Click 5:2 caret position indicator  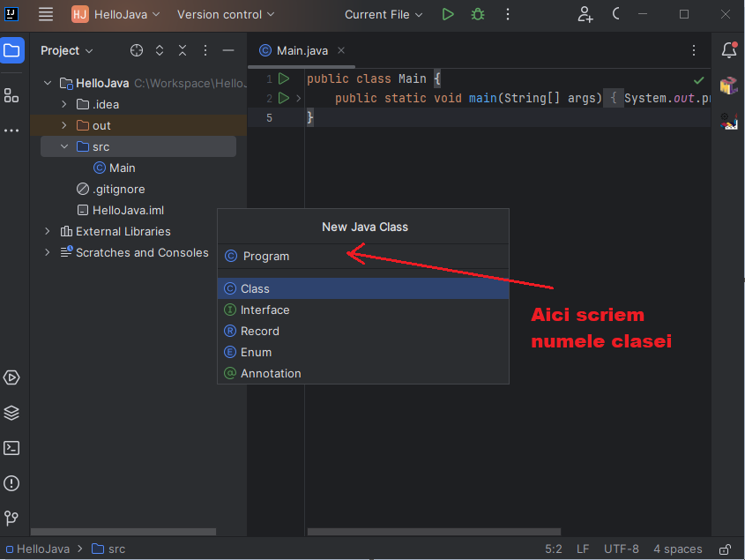(x=553, y=549)
